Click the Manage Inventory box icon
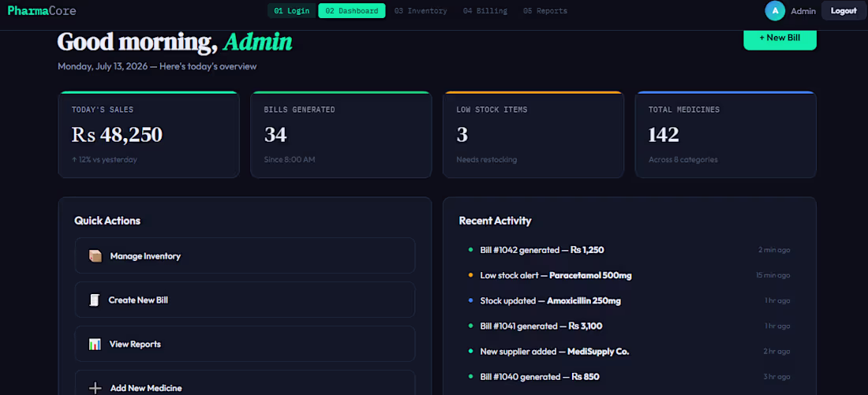This screenshot has height=395, width=868. tap(95, 256)
